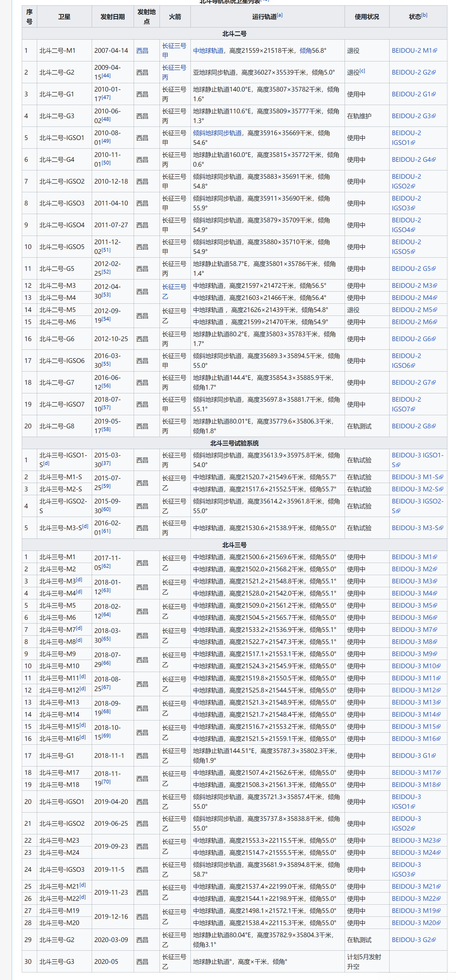This screenshot has height=980, width=456.
Task: Open the 西昌 link in the 北斗二号-M1 row
Action: pyautogui.click(x=142, y=51)
